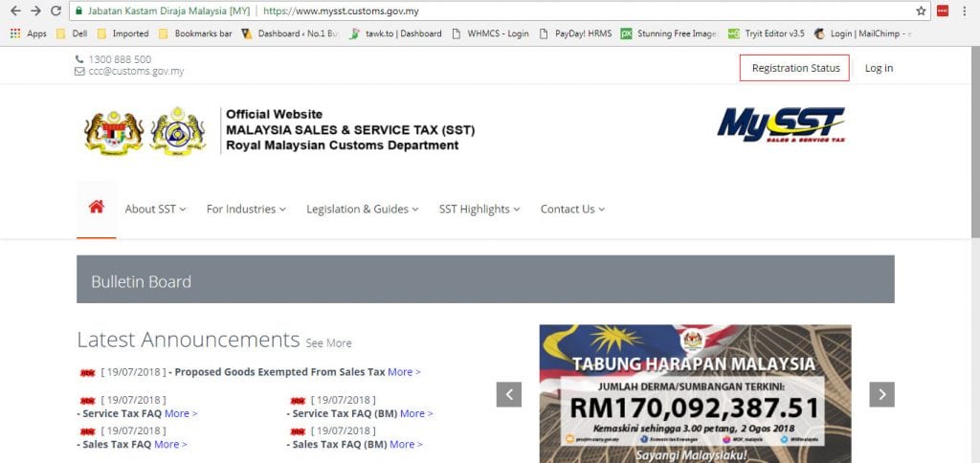Open the Chrome three-dot menu
This screenshot has width=980, height=463.
(966, 11)
